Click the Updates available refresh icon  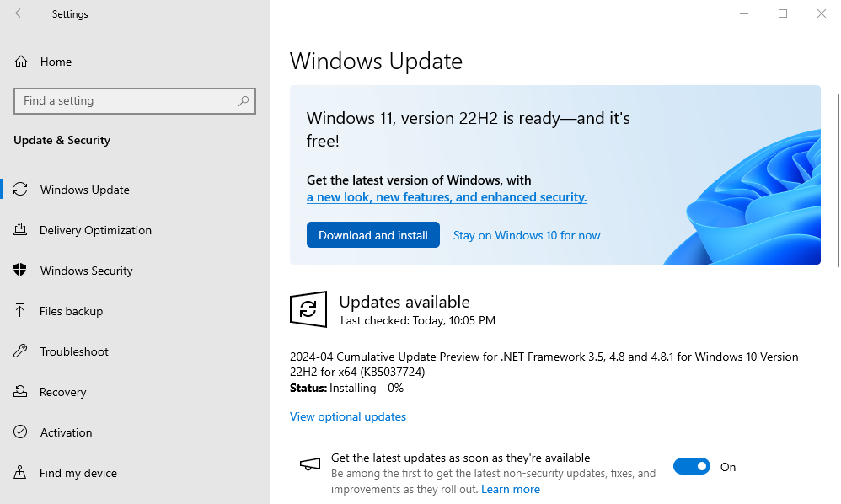[x=308, y=309]
